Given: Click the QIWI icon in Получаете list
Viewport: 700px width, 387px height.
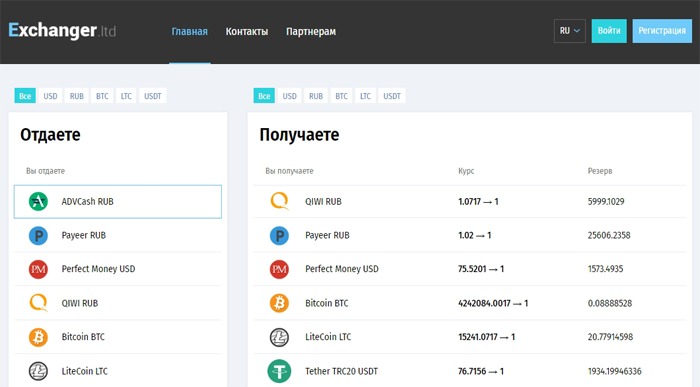Looking at the screenshot, I should (x=279, y=201).
